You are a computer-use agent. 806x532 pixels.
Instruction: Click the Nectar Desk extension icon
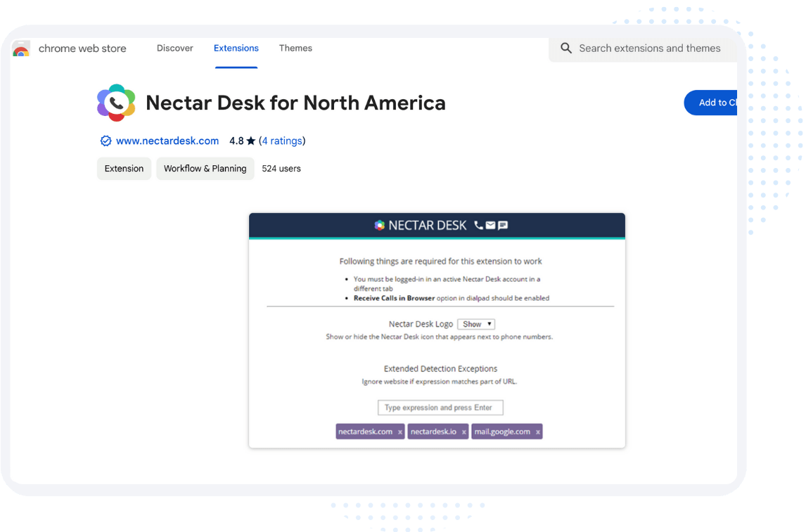[x=116, y=103]
